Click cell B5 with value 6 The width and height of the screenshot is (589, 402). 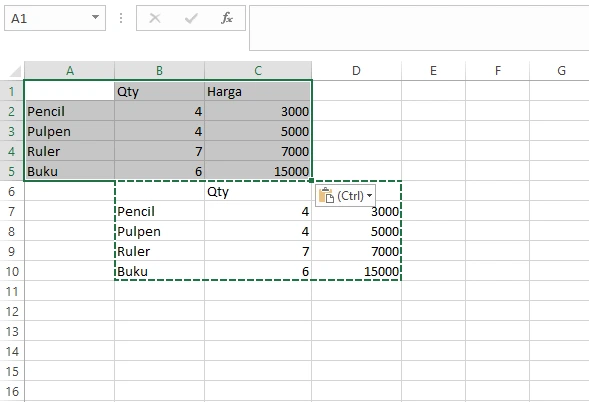point(160,171)
